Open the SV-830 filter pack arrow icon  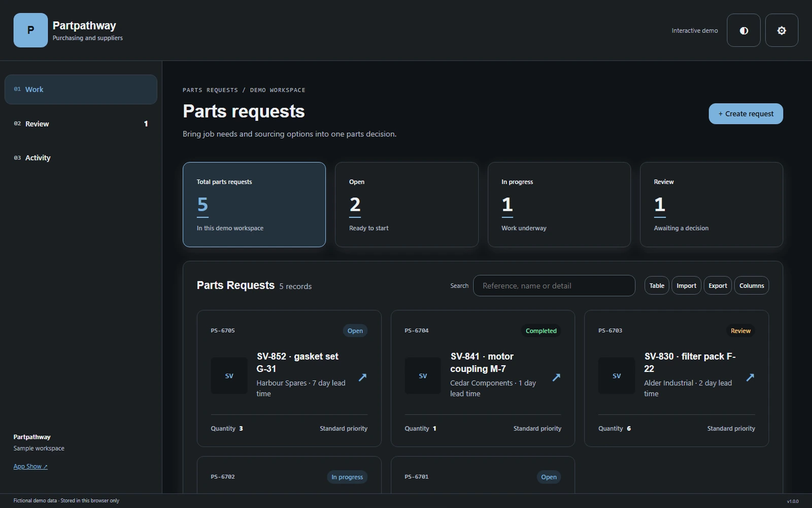750,377
